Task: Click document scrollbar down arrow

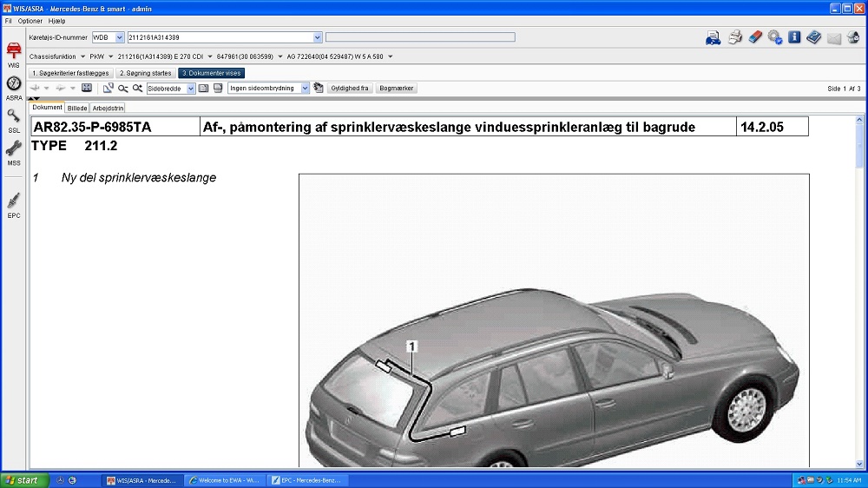Action: coord(859,465)
